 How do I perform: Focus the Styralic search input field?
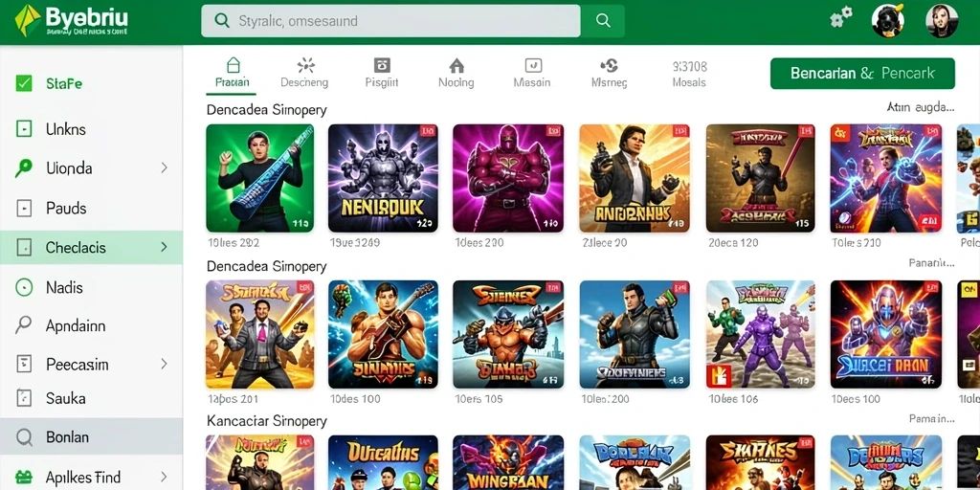point(390,21)
